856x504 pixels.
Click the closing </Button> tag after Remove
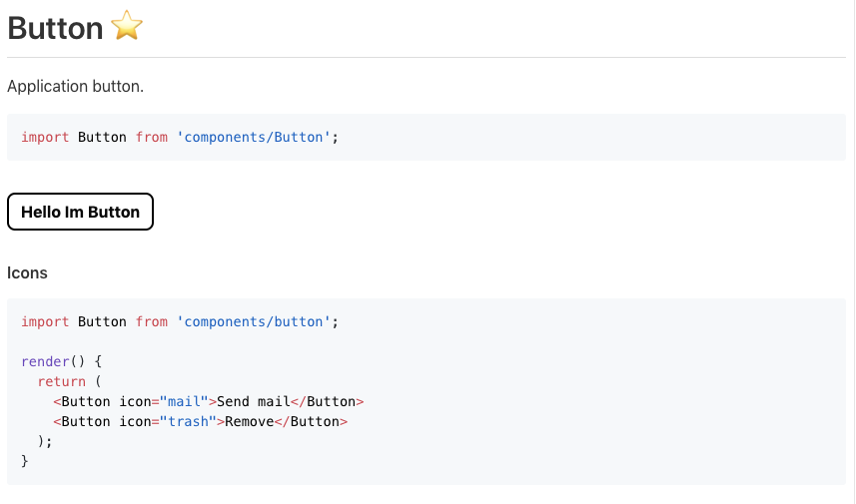tap(311, 421)
